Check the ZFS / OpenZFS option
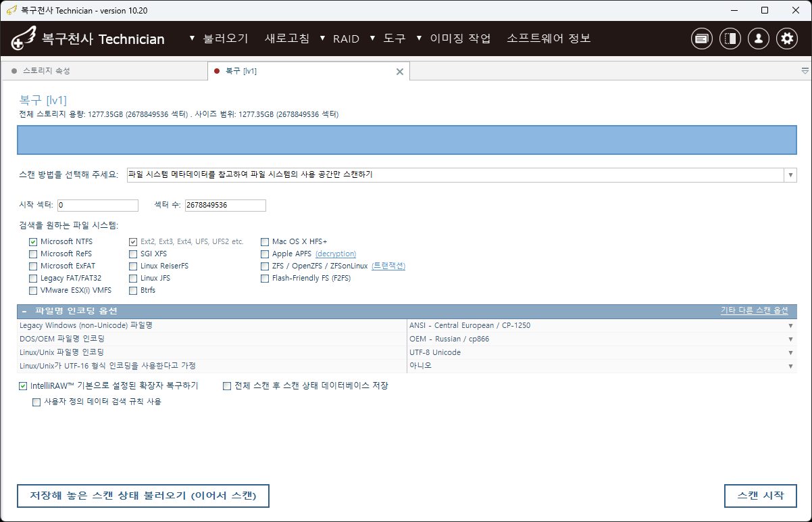 pos(265,266)
